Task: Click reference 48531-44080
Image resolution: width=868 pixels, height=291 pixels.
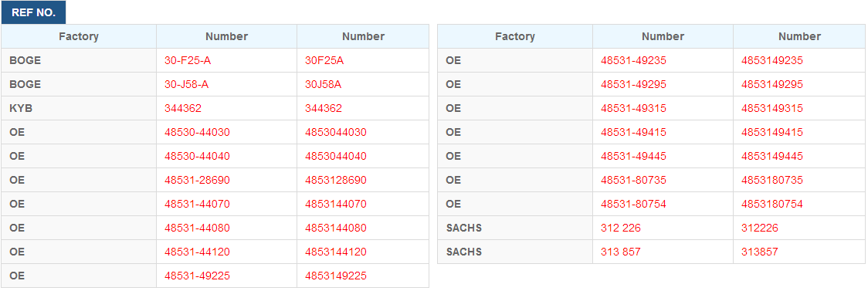Action: tap(197, 228)
